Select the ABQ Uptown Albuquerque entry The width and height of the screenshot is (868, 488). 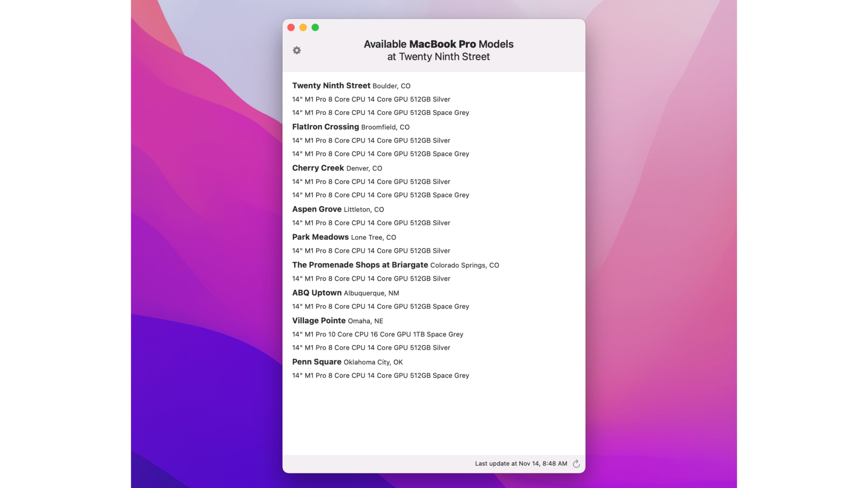pyautogui.click(x=317, y=292)
